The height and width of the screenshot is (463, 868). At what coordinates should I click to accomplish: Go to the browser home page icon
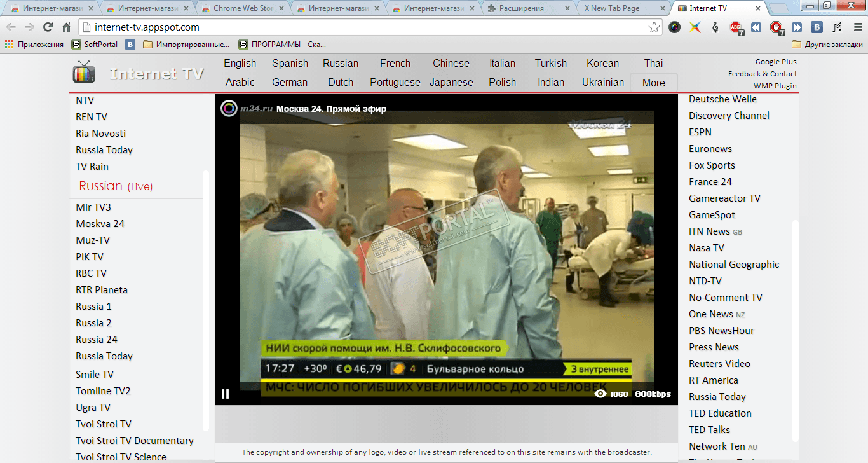coord(66,27)
